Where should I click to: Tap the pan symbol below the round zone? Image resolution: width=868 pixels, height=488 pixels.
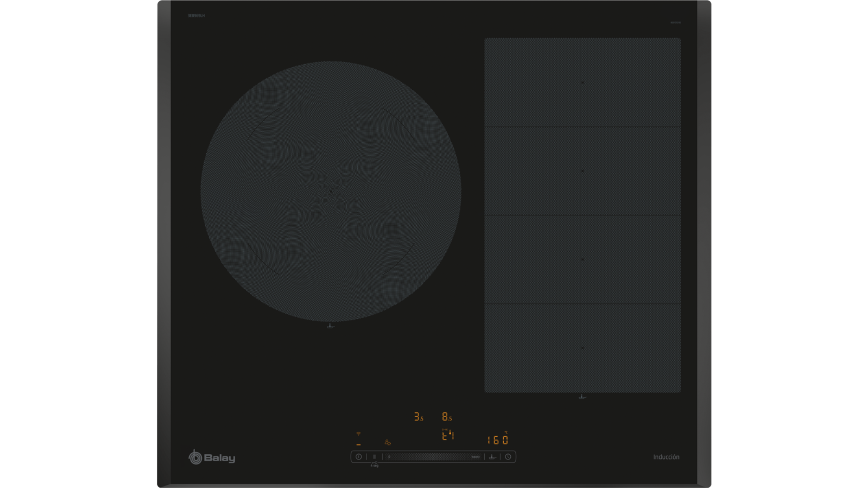point(330,326)
